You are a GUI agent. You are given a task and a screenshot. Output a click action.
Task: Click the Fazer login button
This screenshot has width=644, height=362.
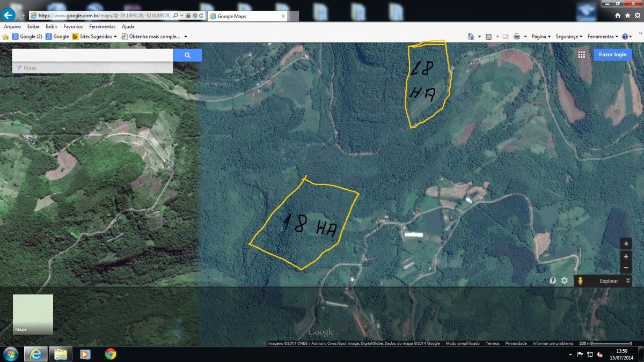click(x=612, y=55)
